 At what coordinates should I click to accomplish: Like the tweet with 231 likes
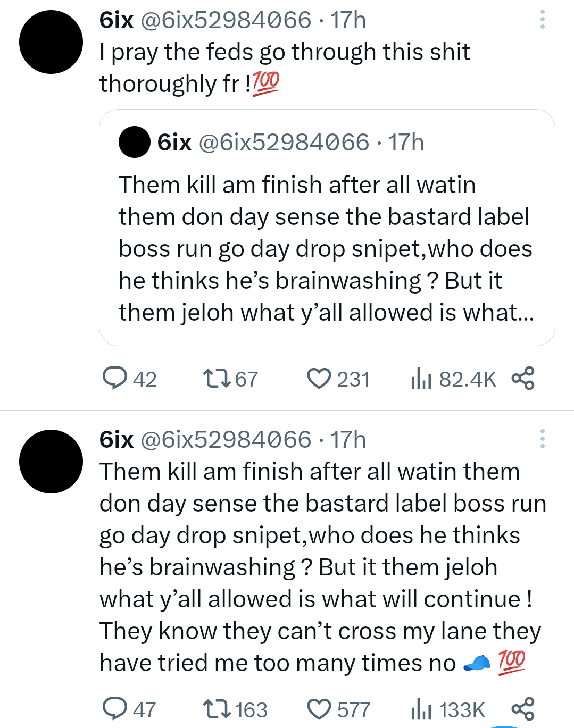click(x=319, y=379)
